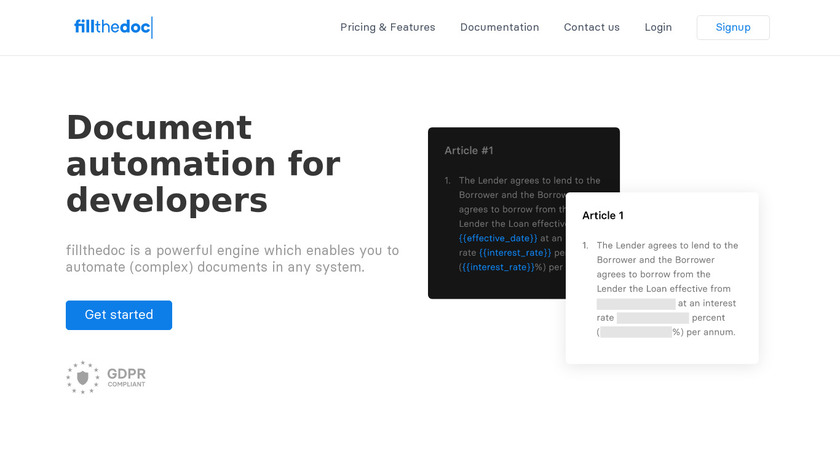Go to Contact us
The width and height of the screenshot is (840, 472).
591,27
